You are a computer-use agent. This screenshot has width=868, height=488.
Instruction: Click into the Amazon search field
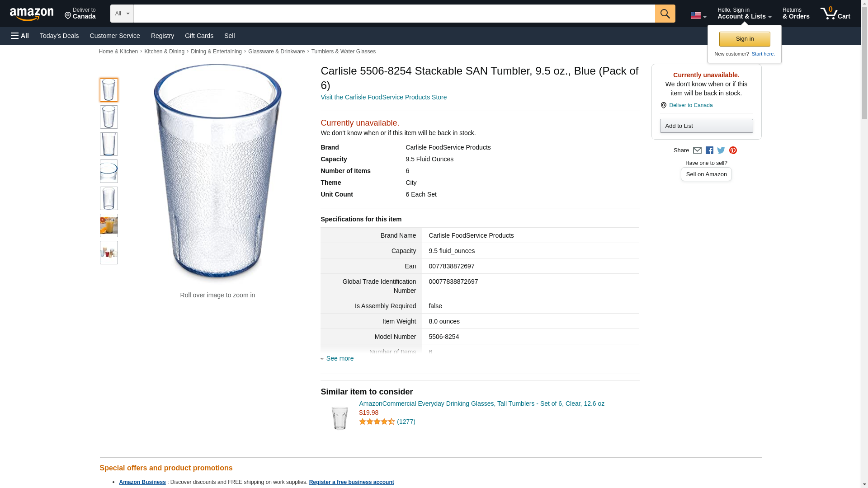394,14
